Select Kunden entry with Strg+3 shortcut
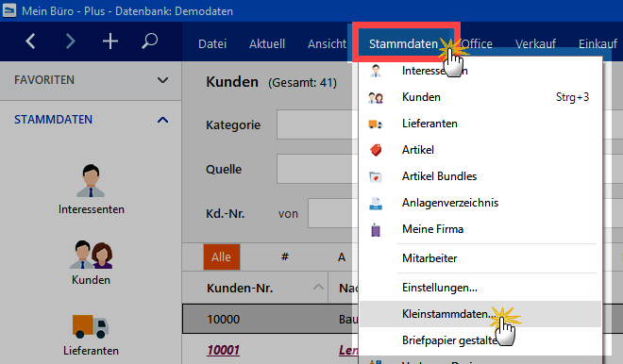This screenshot has width=623, height=364. click(480, 97)
